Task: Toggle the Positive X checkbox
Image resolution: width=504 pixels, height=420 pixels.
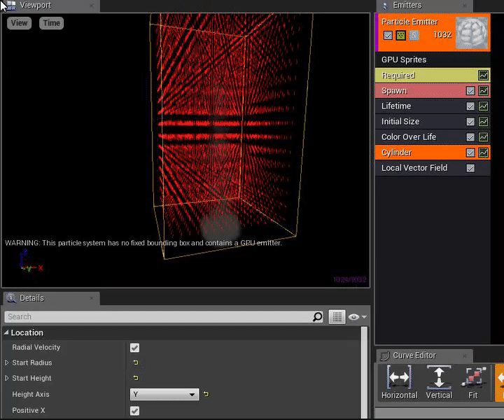Action: pos(134,411)
